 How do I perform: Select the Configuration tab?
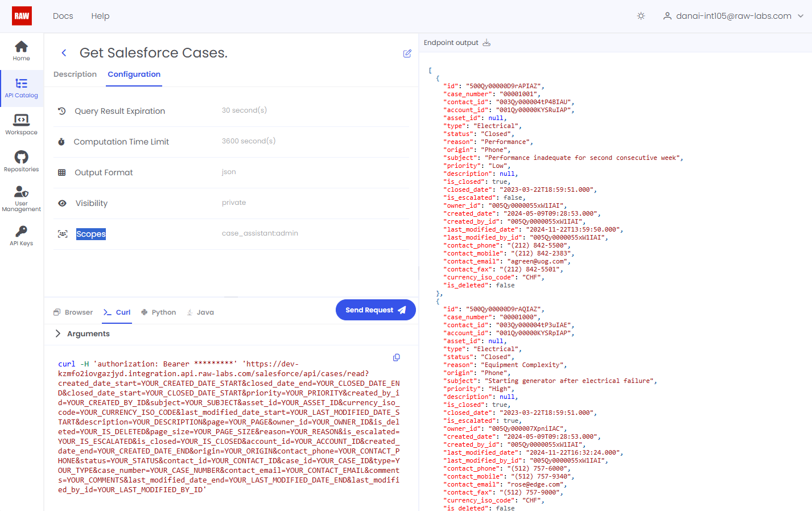pyautogui.click(x=134, y=74)
